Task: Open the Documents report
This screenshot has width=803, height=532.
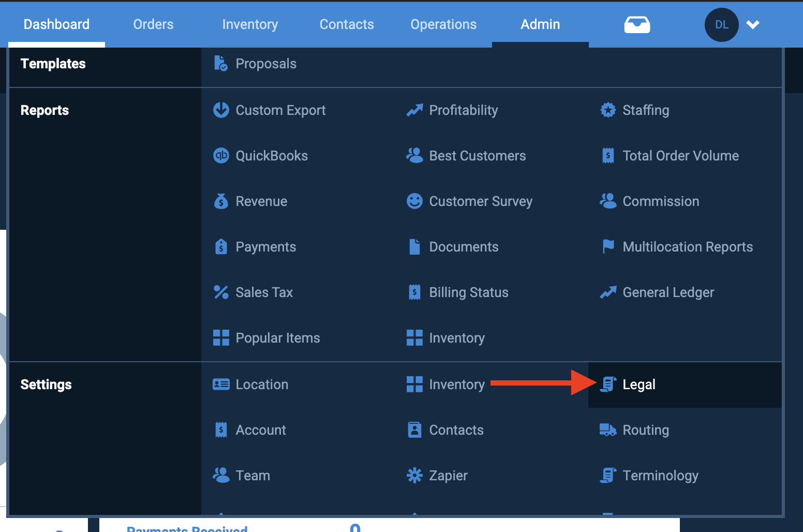Action: click(464, 247)
